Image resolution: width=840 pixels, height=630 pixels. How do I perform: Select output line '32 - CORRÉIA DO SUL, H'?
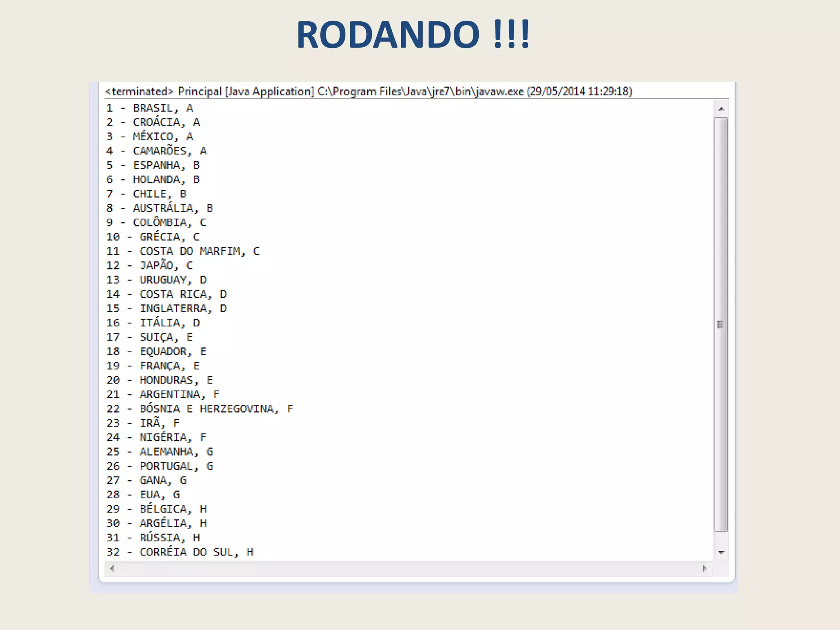click(x=180, y=552)
